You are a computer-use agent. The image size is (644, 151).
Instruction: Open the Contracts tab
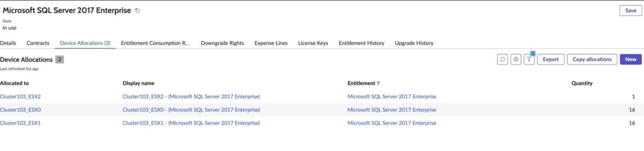38,43
